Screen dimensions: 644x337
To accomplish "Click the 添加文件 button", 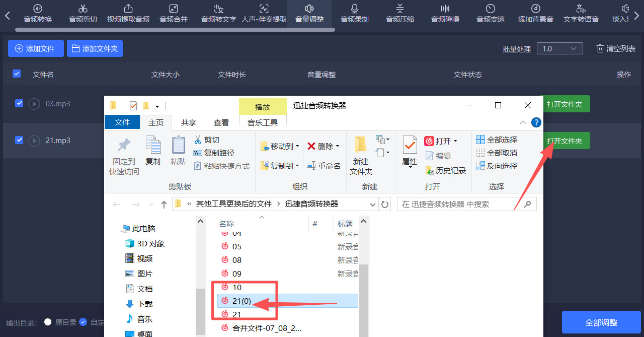I will (x=36, y=48).
